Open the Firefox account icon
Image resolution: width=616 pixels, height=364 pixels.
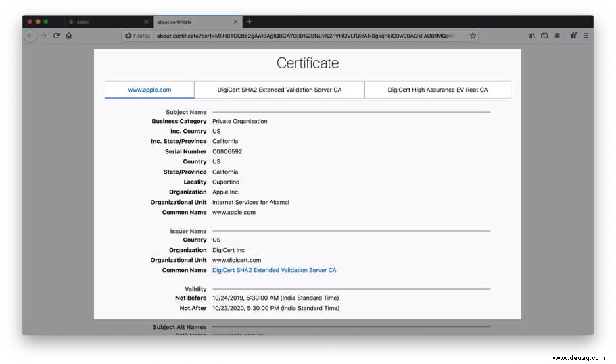(x=557, y=36)
